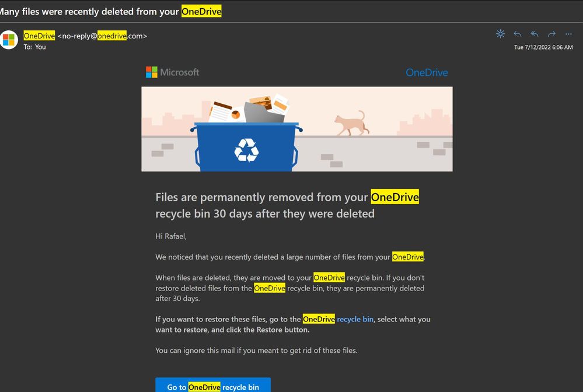Click the paragraph starting "When files are deleted"
Viewport: 583px width, 392px height.
(x=290, y=288)
